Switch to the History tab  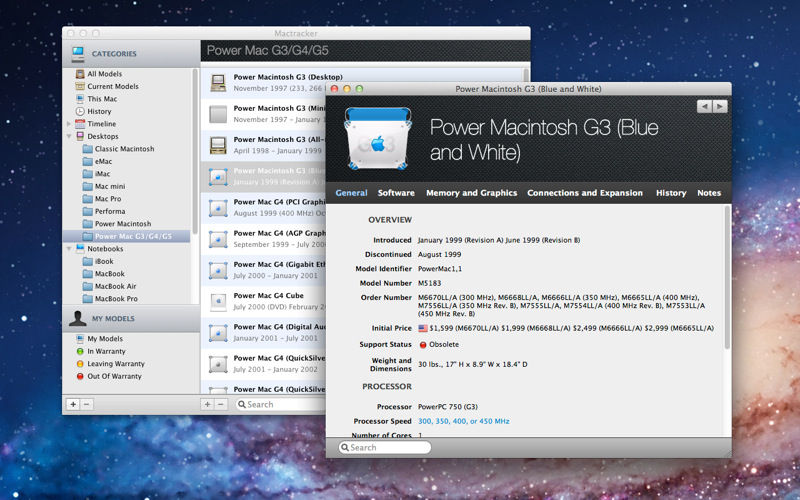pos(671,193)
